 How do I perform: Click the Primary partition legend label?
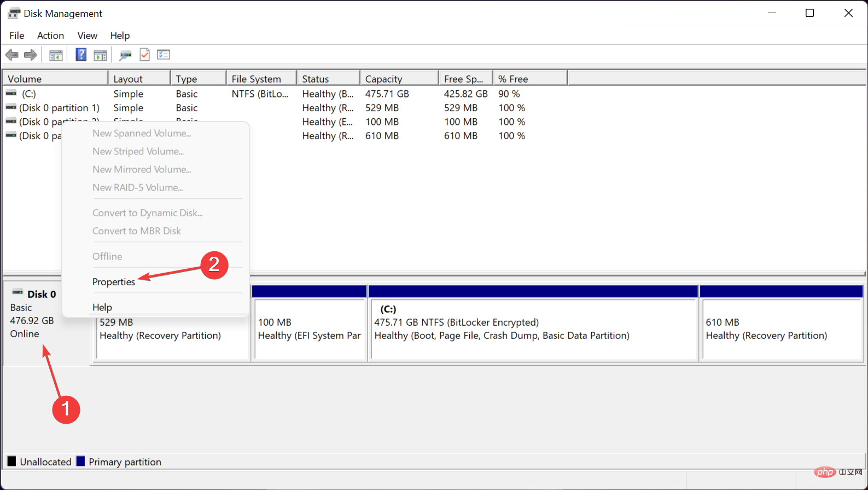pyautogui.click(x=125, y=462)
